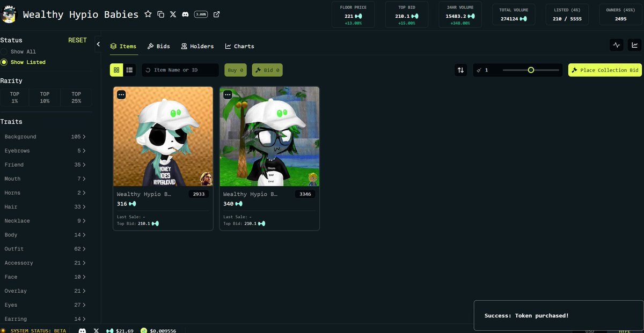Filter rarity by TOP 1%
Image resolution: width=644 pixels, height=333 pixels.
14,97
